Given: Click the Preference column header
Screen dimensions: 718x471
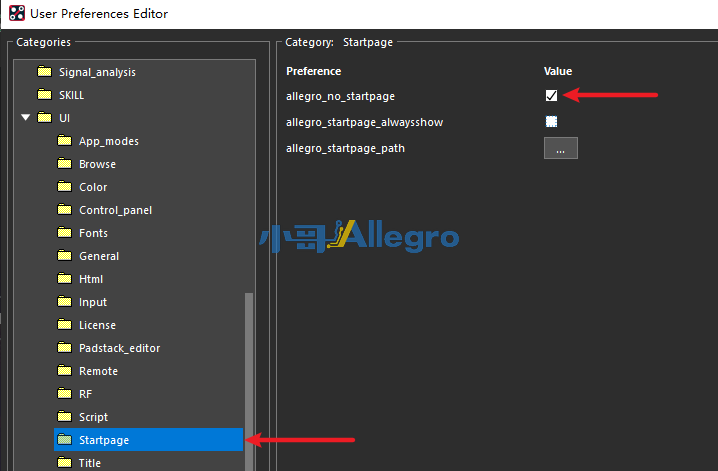Looking at the screenshot, I should [x=314, y=71].
